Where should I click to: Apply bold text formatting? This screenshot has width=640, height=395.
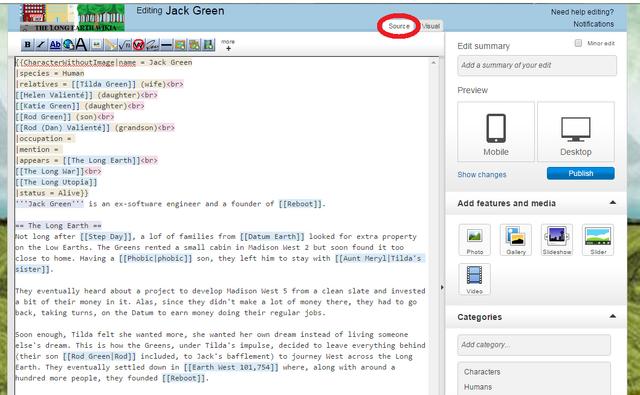pos(27,44)
